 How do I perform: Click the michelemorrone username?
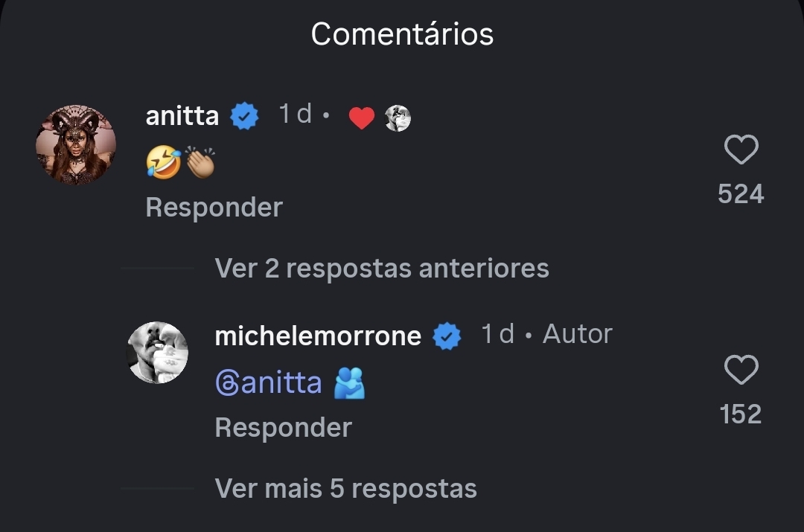pos(318,336)
